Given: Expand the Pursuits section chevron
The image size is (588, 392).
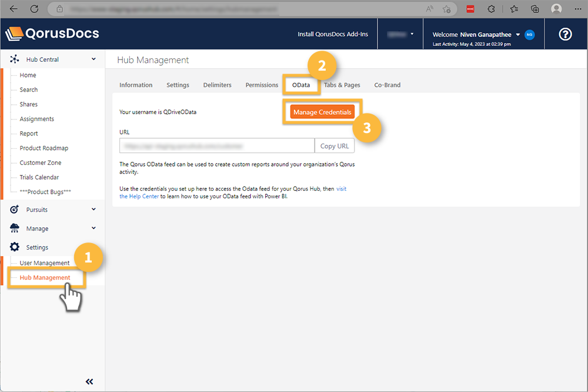Looking at the screenshot, I should pos(93,209).
